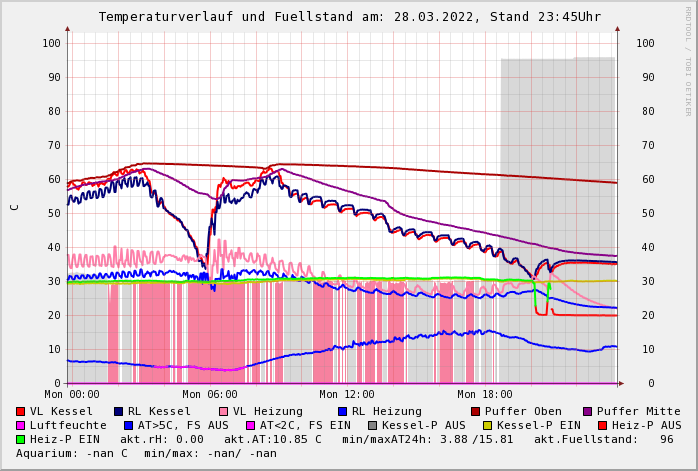Click the right y-axis label 90
The height and width of the screenshot is (471, 698).
pyautogui.click(x=648, y=77)
